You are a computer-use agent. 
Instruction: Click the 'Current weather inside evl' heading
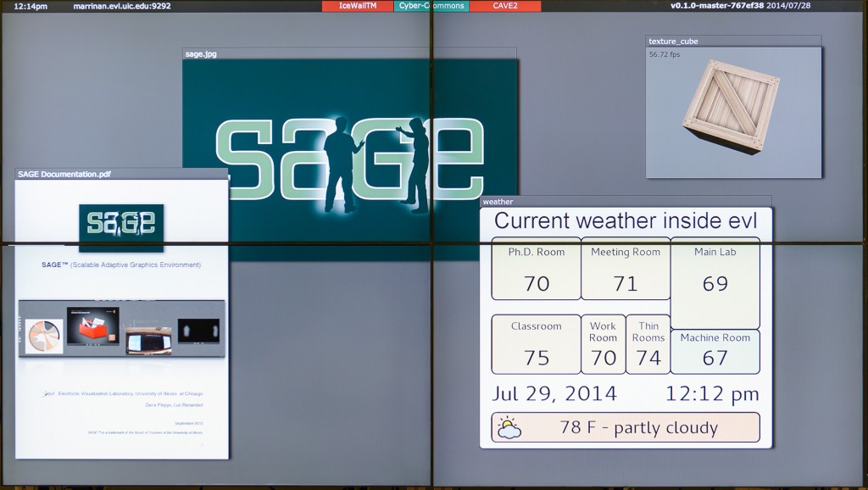(626, 221)
